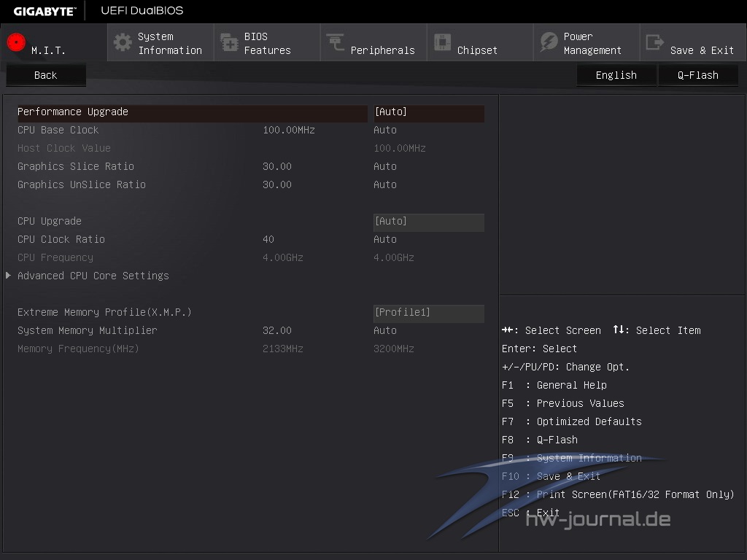This screenshot has width=747, height=560.
Task: Select CPU Clock Ratio Auto value
Action: pyautogui.click(x=385, y=239)
